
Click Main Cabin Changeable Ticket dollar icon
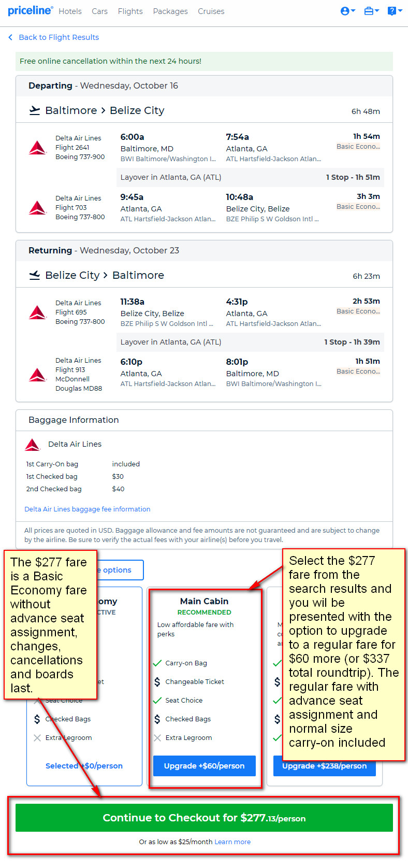point(157,682)
